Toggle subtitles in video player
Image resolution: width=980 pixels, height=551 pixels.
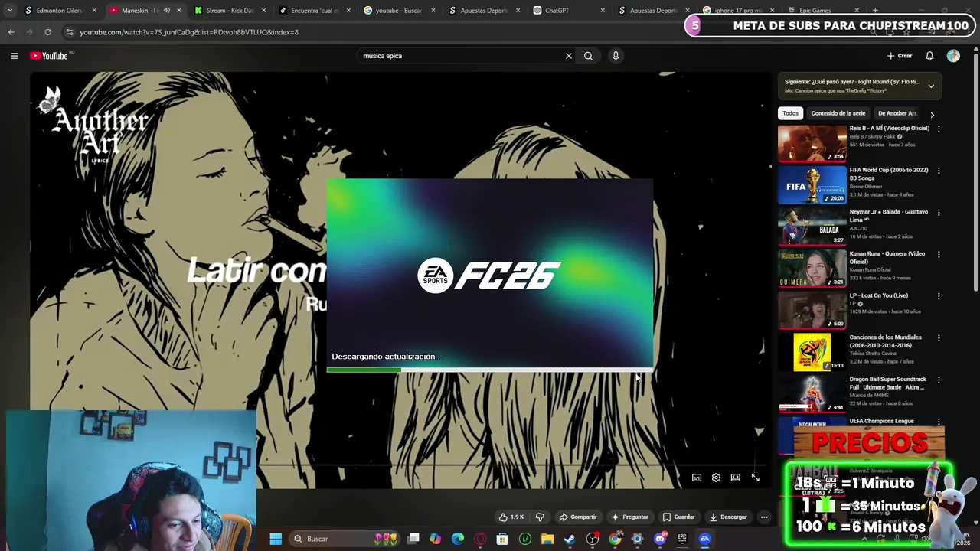point(697,478)
